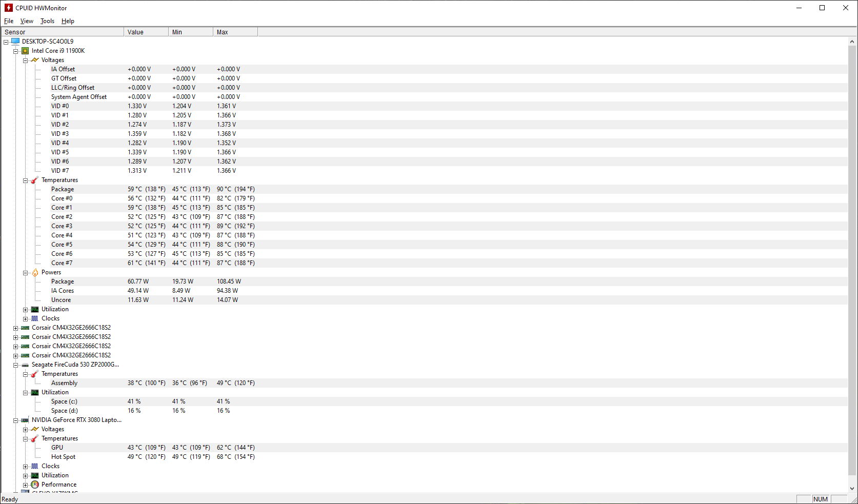Collapse the CPU Voltages section
Screen dimensions: 858x504
[26, 61]
